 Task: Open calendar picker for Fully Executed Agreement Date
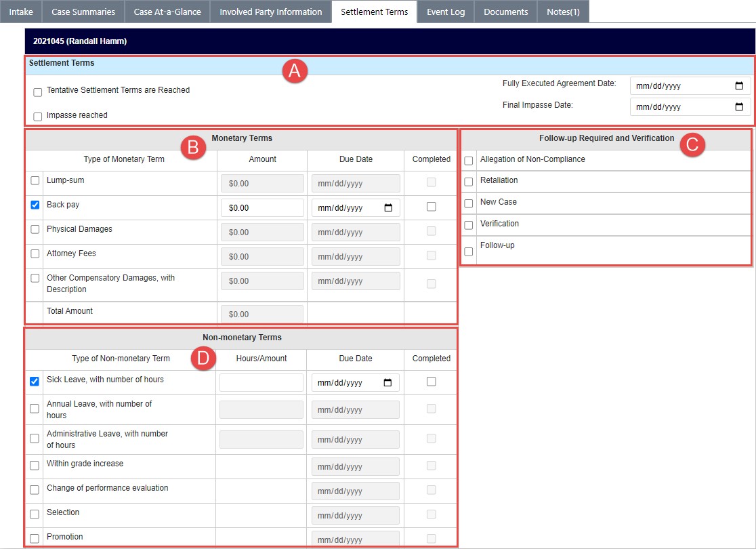click(x=738, y=86)
